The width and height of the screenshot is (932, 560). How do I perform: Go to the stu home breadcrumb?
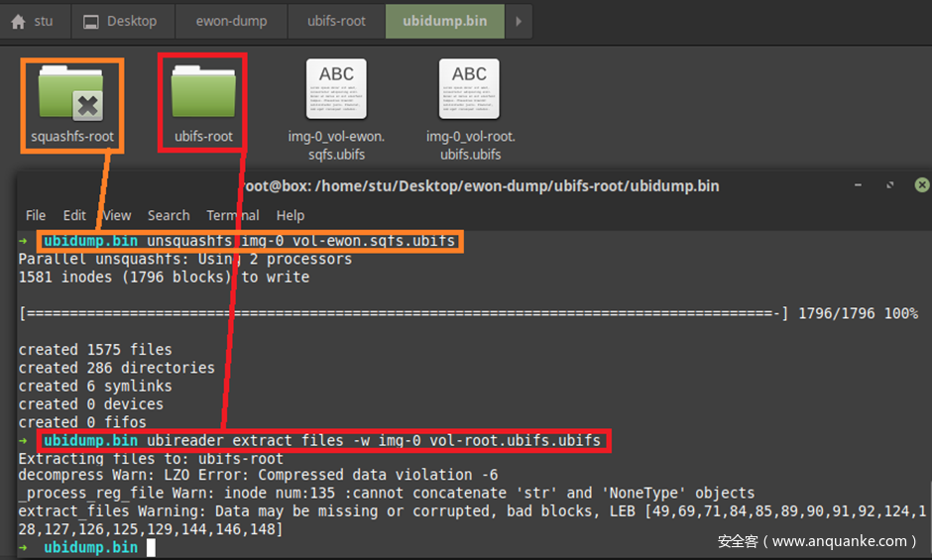(x=34, y=22)
